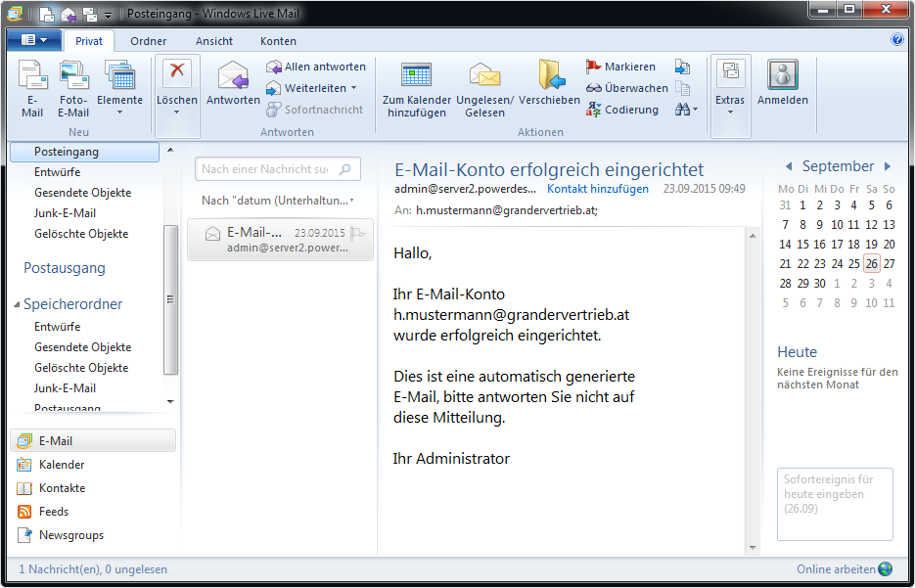
Task: Click the Verschieben folder icon
Action: click(550, 76)
